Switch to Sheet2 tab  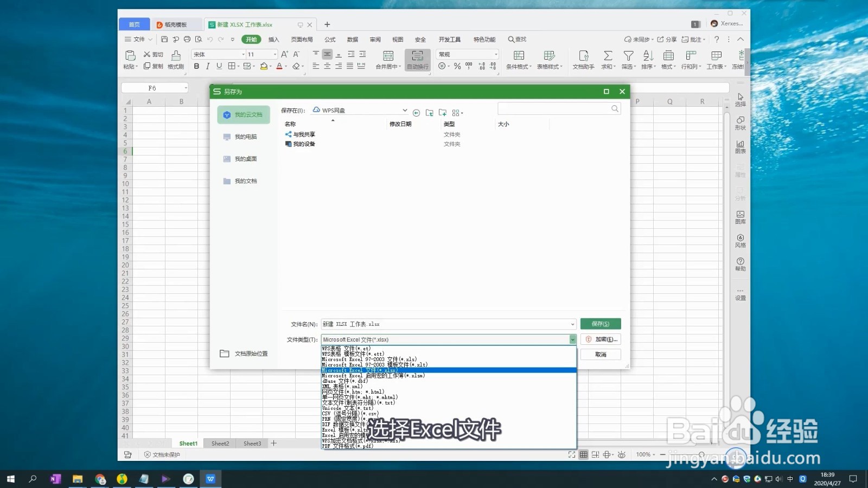220,444
